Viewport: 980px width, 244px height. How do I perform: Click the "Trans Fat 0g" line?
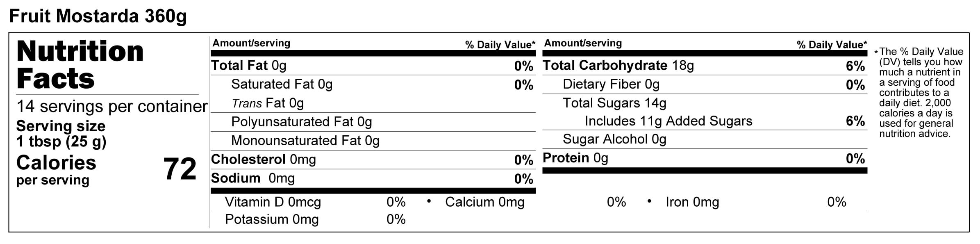point(268,103)
